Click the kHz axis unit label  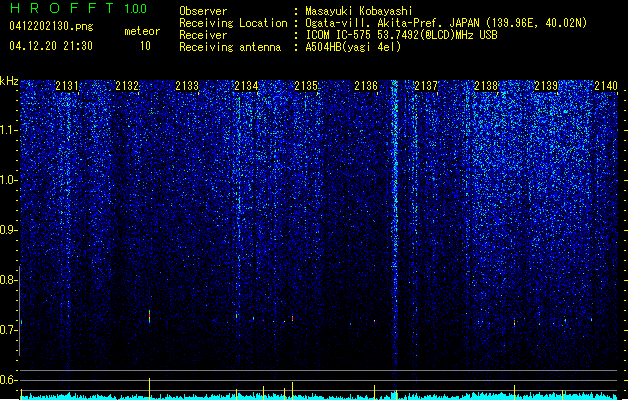point(9,81)
